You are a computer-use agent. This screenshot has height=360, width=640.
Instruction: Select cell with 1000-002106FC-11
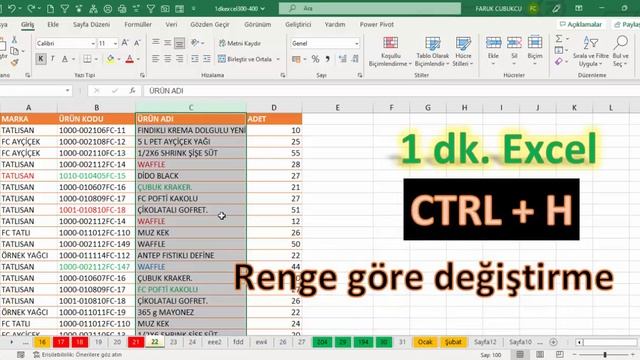(x=96, y=130)
